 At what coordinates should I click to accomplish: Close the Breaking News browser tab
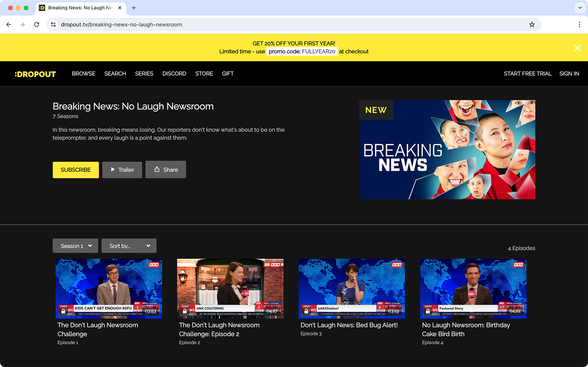pos(120,8)
